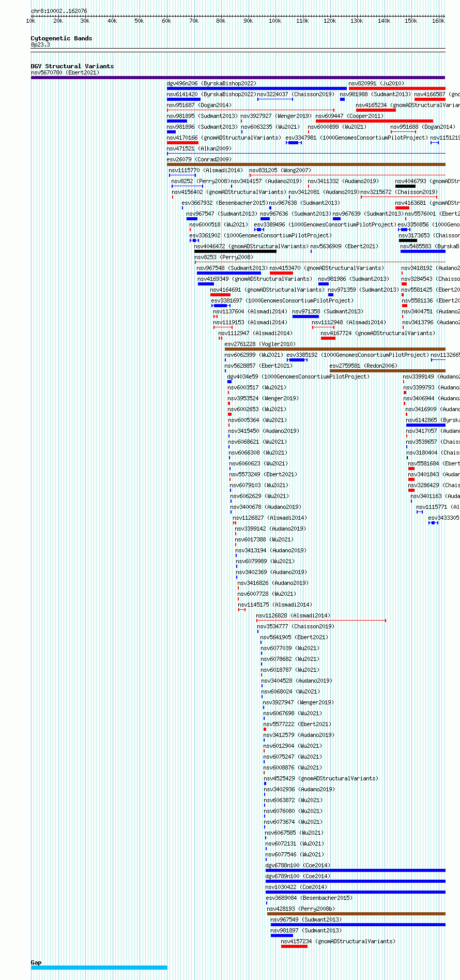
Task: Select variant nsv3215672 (Chaisson2019)
Action: coord(399,192)
